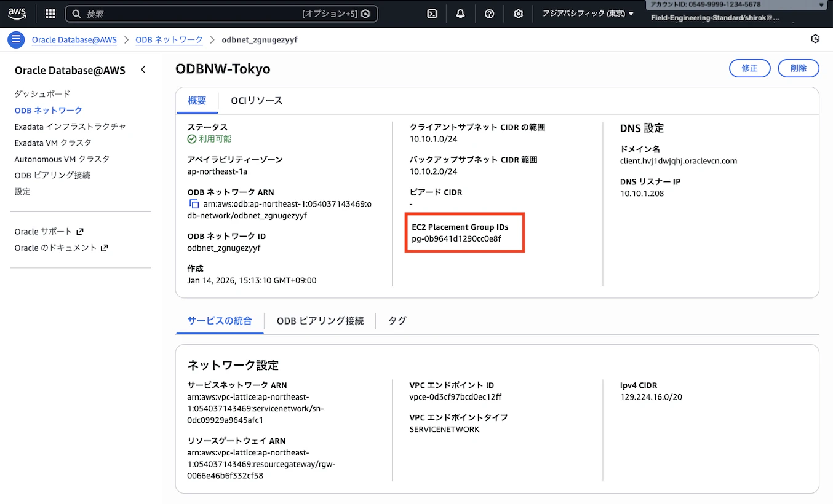Switch to the 概要 tab
Viewport: 833px width, 504px height.
(x=197, y=101)
